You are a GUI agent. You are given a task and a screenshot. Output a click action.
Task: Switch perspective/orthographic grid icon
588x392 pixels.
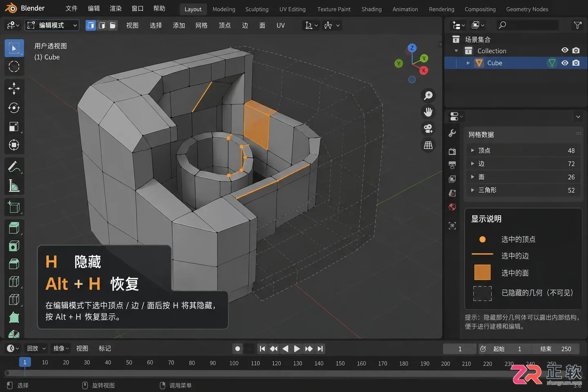428,145
